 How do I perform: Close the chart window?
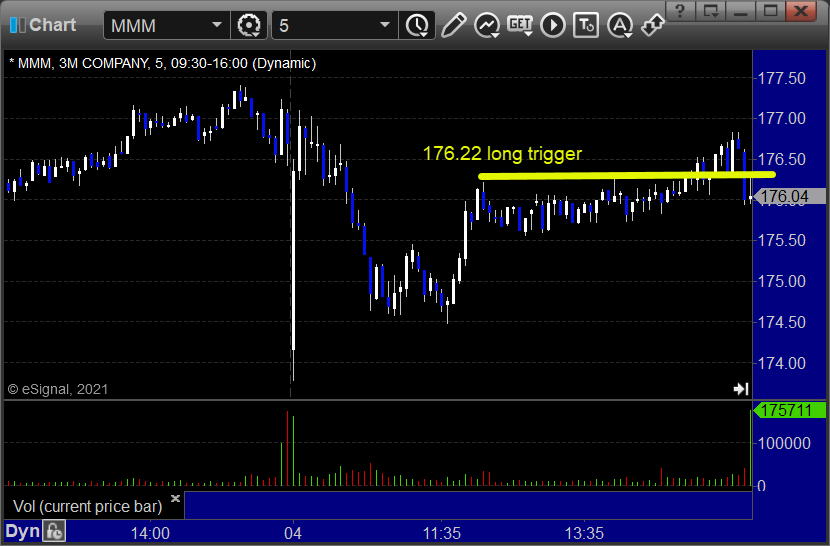tap(801, 11)
